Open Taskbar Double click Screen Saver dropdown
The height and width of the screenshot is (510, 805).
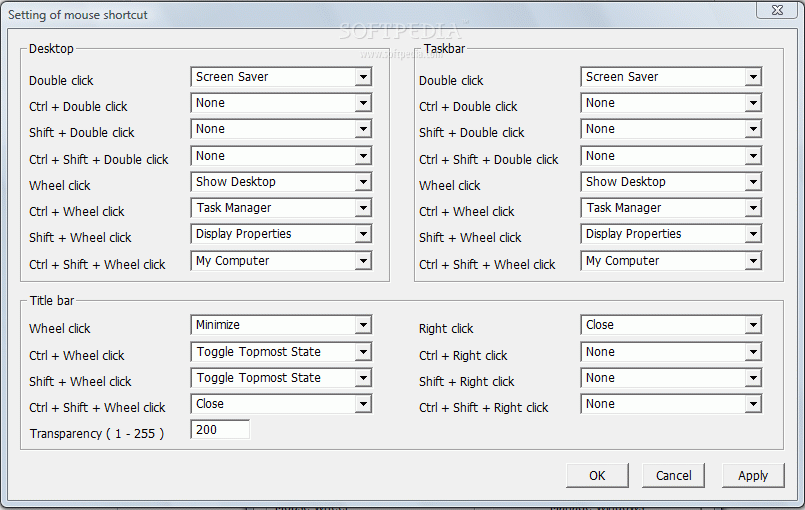(x=671, y=77)
